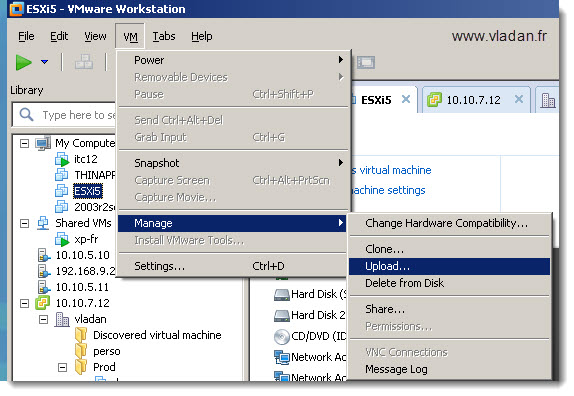Image resolution: width=574 pixels, height=396 pixels.
Task: Click the 10.10.5.10 server icon
Action: [44, 255]
